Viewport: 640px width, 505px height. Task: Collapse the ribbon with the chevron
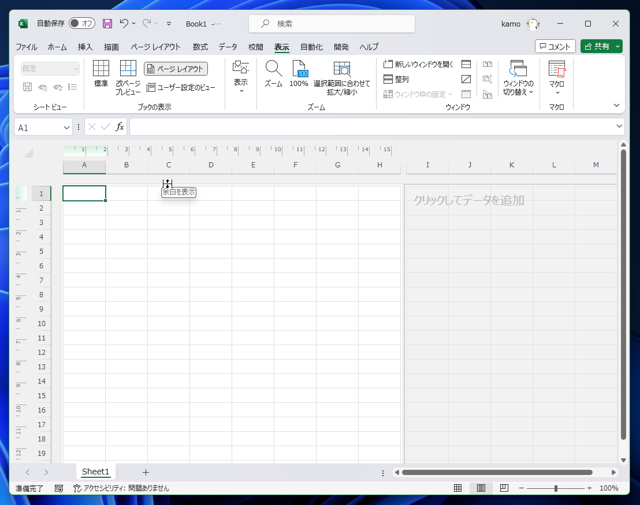point(616,105)
